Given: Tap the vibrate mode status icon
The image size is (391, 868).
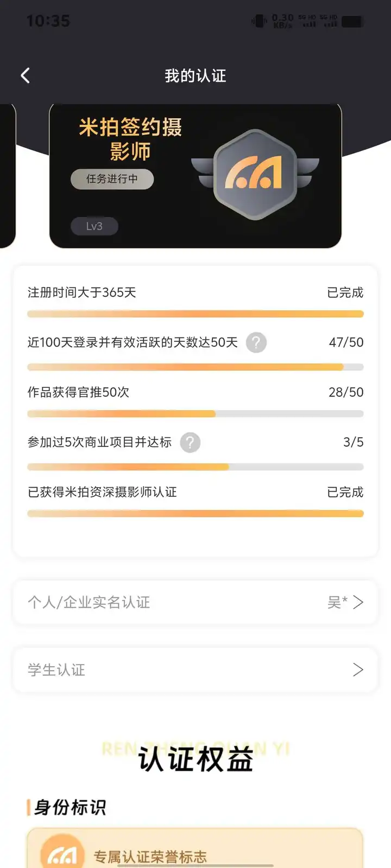Looking at the screenshot, I should click(259, 21).
